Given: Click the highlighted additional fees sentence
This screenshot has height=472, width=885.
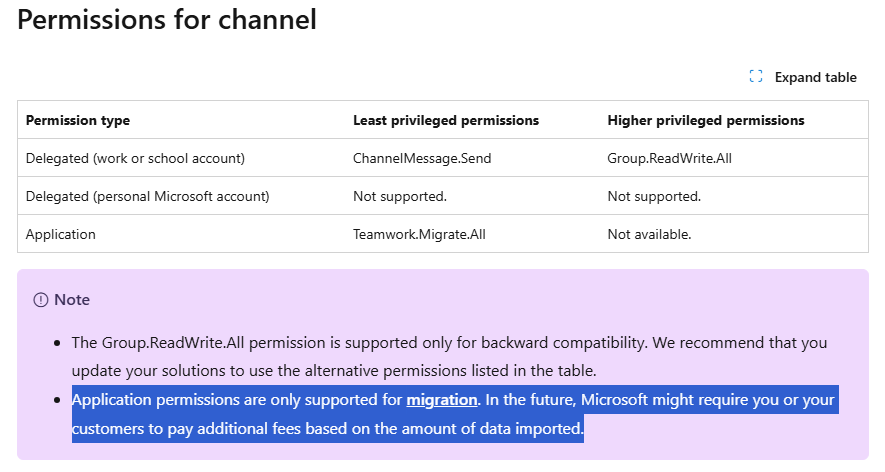Looking at the screenshot, I should click(x=455, y=414).
